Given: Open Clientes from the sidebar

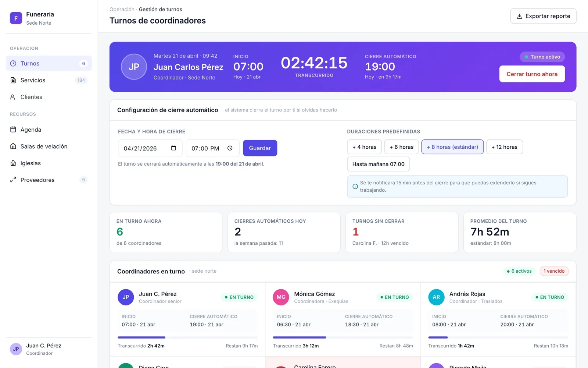Looking at the screenshot, I should point(49,97).
